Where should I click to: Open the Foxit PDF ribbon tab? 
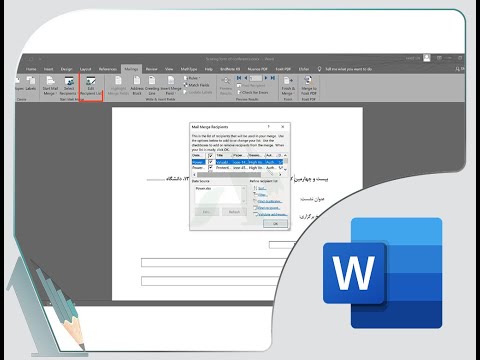283,69
